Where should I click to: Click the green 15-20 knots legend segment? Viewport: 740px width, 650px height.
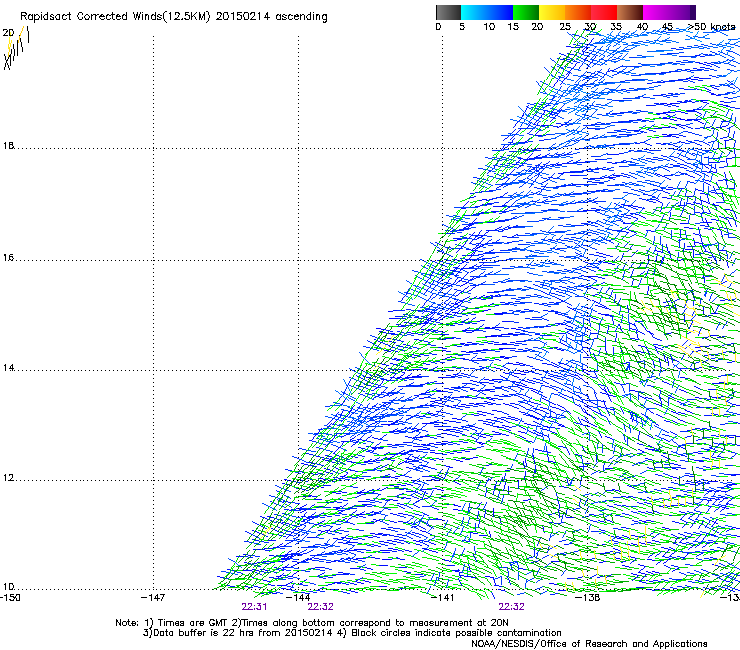tap(526, 12)
